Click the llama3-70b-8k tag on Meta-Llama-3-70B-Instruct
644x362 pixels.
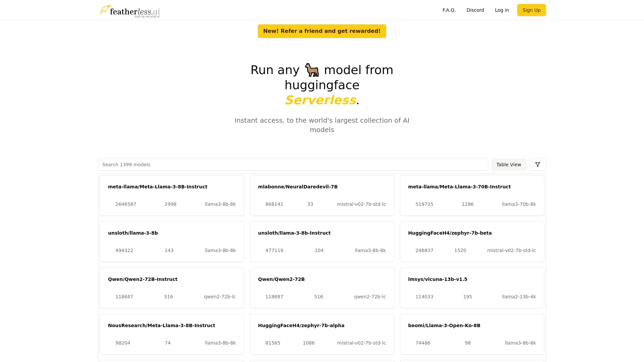tap(519, 204)
